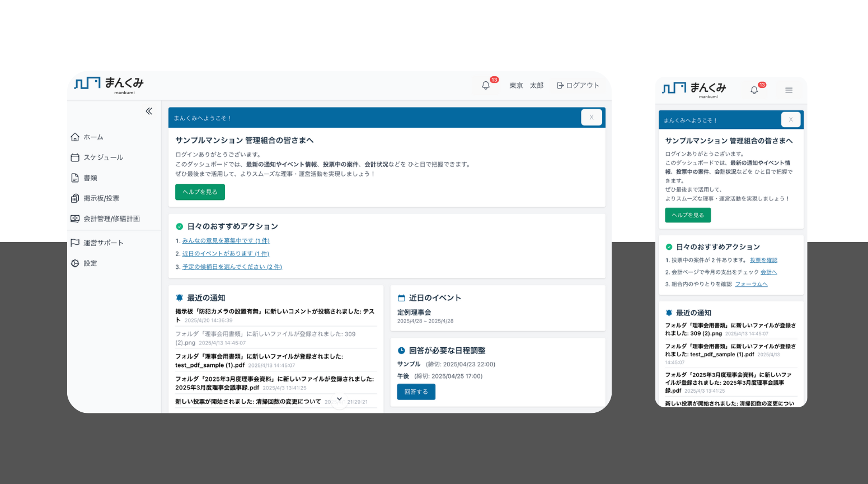The height and width of the screenshot is (484, 868).
Task: Click 投票を確認 link in mobile view
Action: point(763,260)
